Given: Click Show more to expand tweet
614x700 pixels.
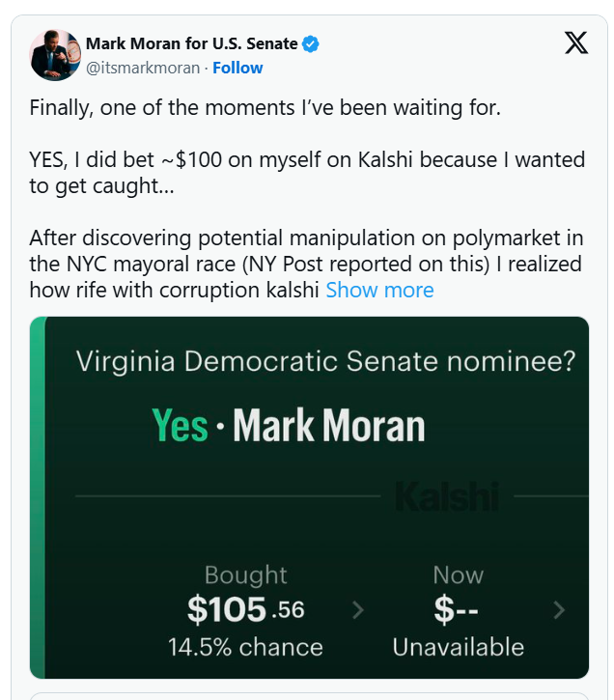Looking at the screenshot, I should (379, 290).
